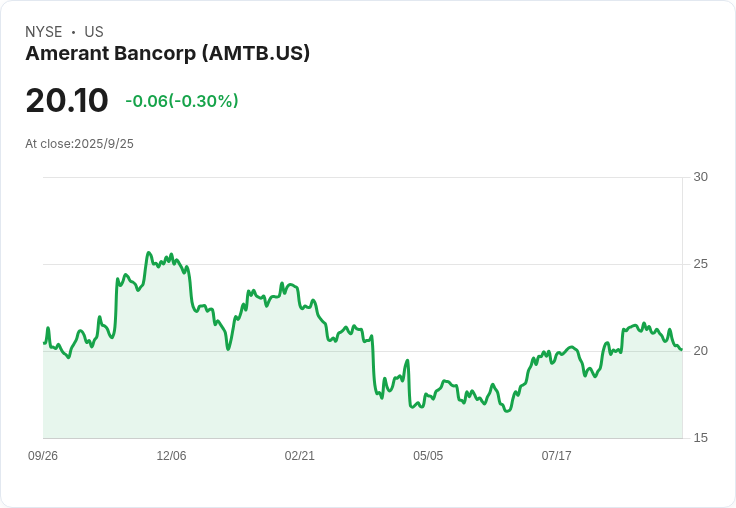The width and height of the screenshot is (736, 508).
Task: Click the leftmost start of the price line
Action: click(44, 343)
